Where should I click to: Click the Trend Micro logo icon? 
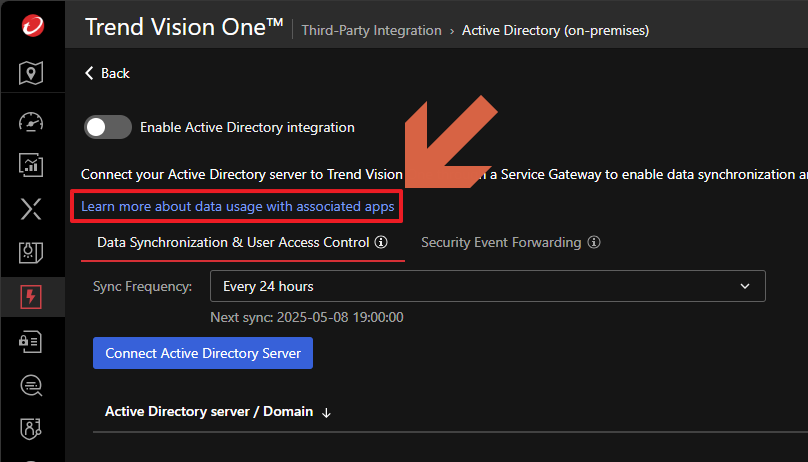tap(31, 27)
